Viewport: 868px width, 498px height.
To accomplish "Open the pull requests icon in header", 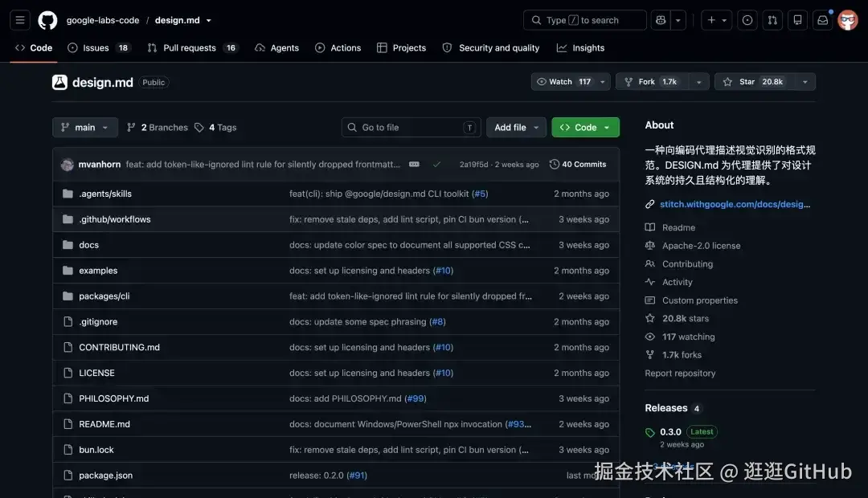I will 772,20.
